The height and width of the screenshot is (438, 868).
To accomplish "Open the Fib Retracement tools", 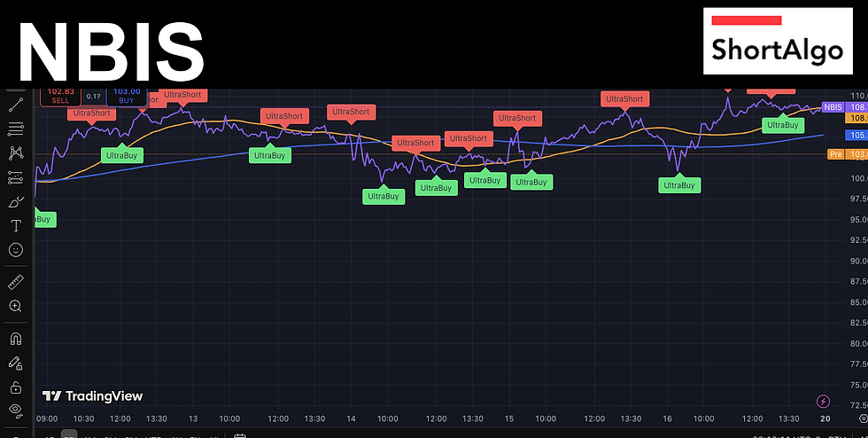I will tap(16, 129).
